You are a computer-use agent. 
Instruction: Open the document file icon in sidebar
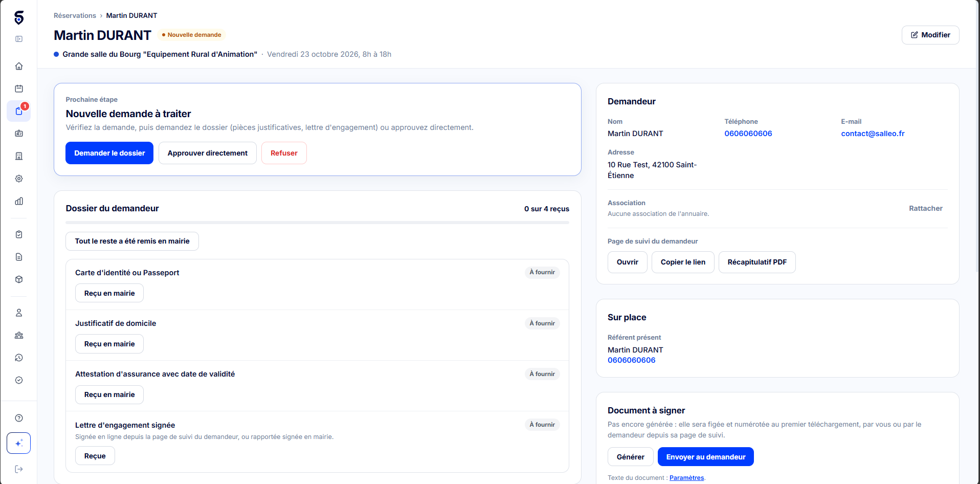19,257
